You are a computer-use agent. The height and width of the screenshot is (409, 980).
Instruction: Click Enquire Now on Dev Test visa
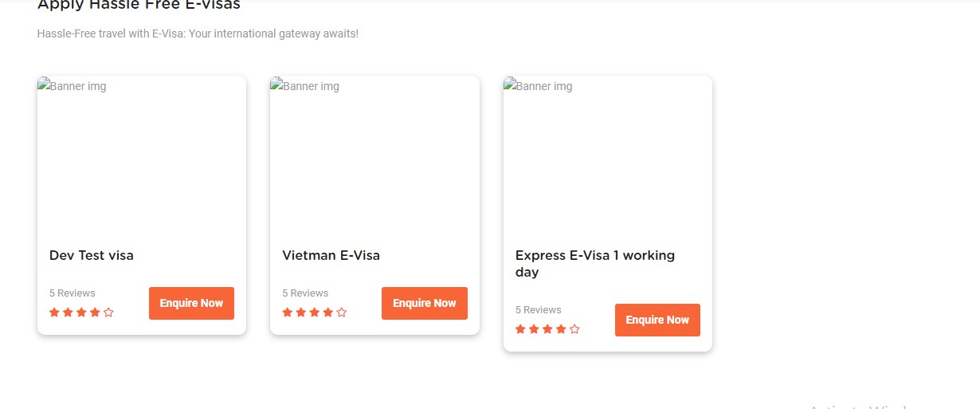pos(191,303)
